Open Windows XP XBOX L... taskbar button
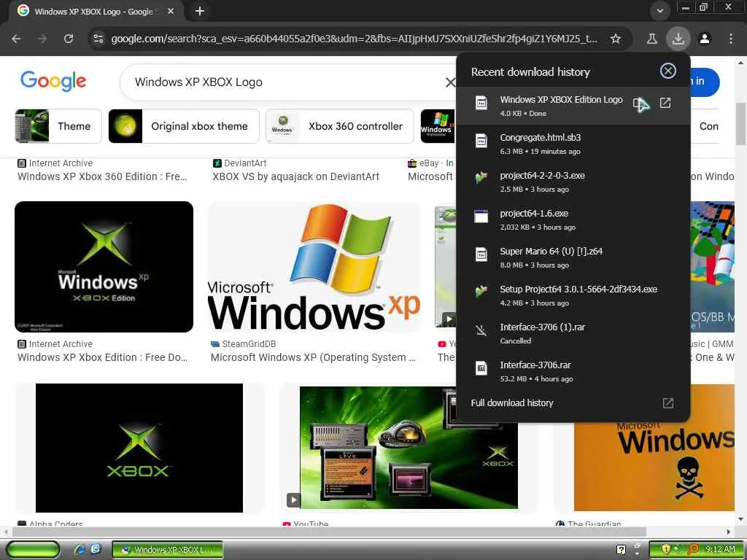 point(168,550)
